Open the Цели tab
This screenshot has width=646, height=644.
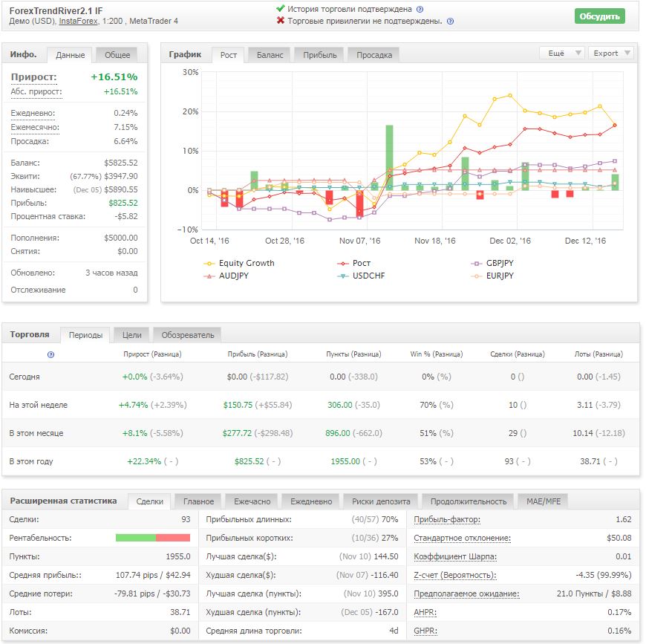[132, 335]
